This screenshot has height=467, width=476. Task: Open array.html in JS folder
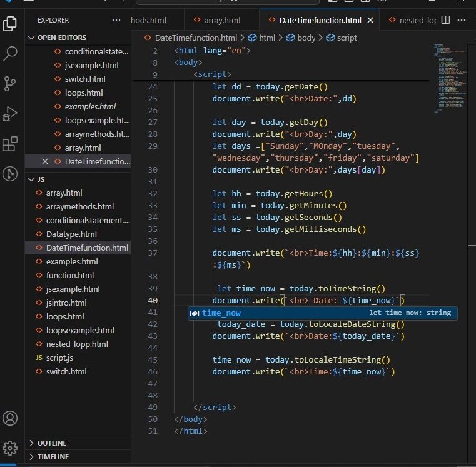coord(78,193)
